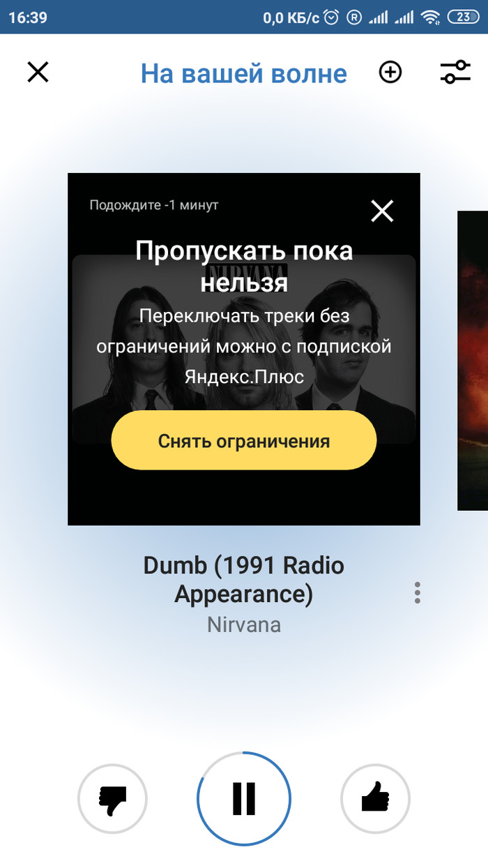The image size is (488, 868).
Task: Tap the 'На вашей волне' title
Action: point(244,73)
